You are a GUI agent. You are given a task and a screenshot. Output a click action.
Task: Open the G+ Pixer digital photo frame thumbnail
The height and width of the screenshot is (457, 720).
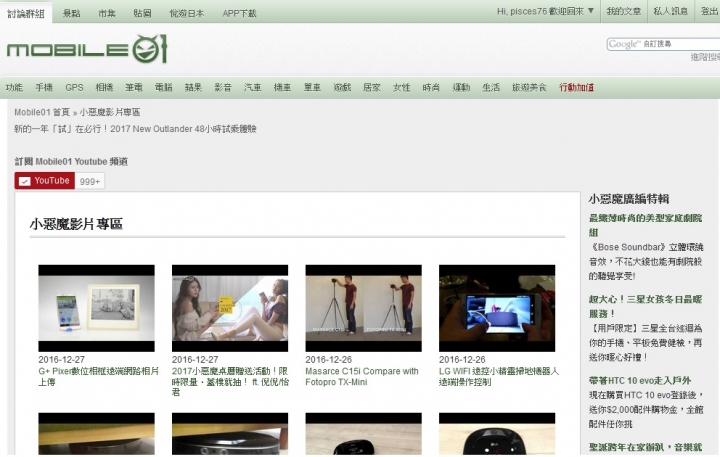96,308
